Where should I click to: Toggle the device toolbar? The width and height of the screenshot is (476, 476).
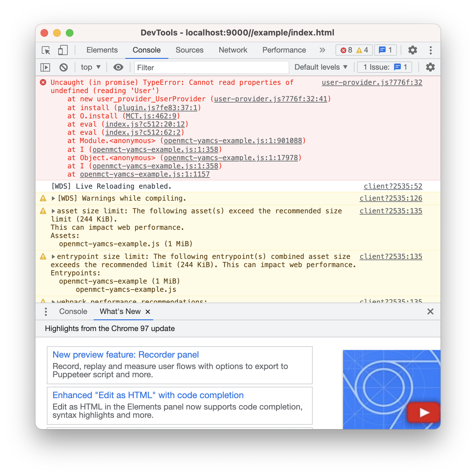62,50
